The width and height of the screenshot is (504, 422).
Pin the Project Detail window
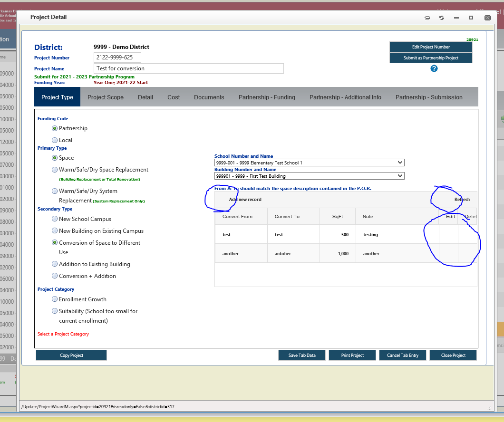427,18
